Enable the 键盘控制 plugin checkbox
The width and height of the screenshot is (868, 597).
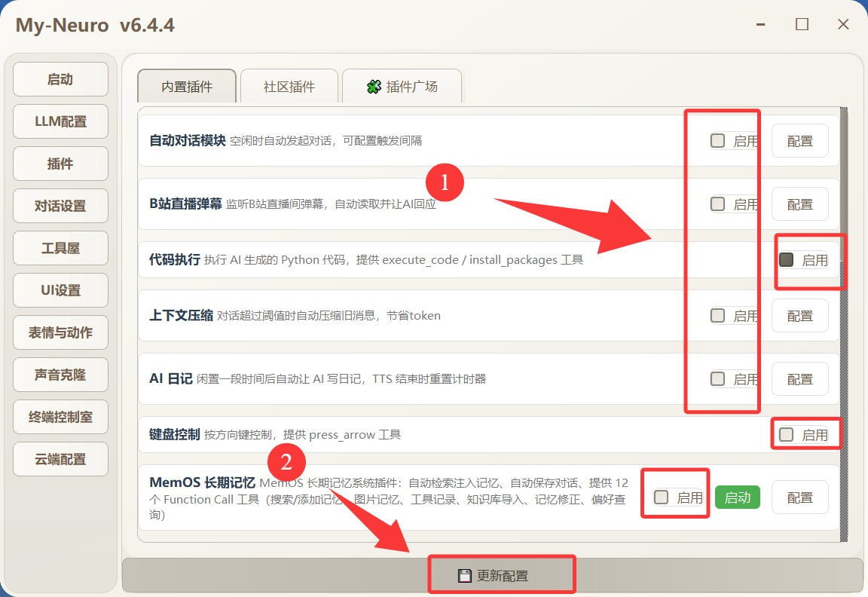(x=787, y=435)
